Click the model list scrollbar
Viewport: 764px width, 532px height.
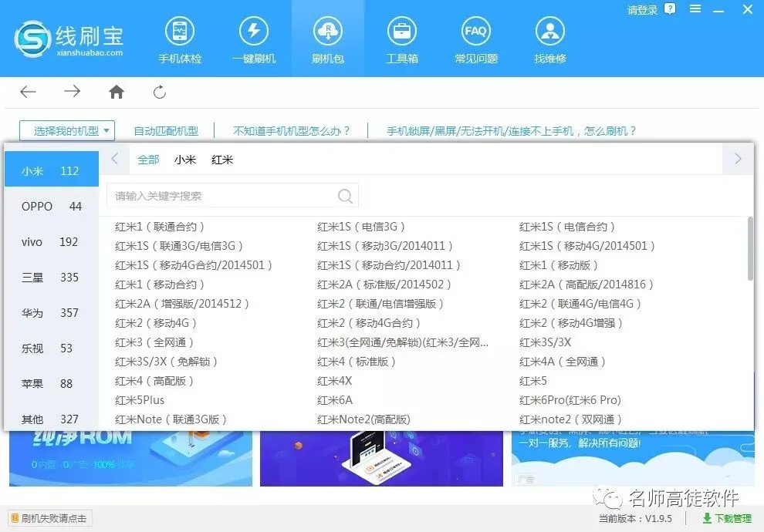tap(750, 249)
